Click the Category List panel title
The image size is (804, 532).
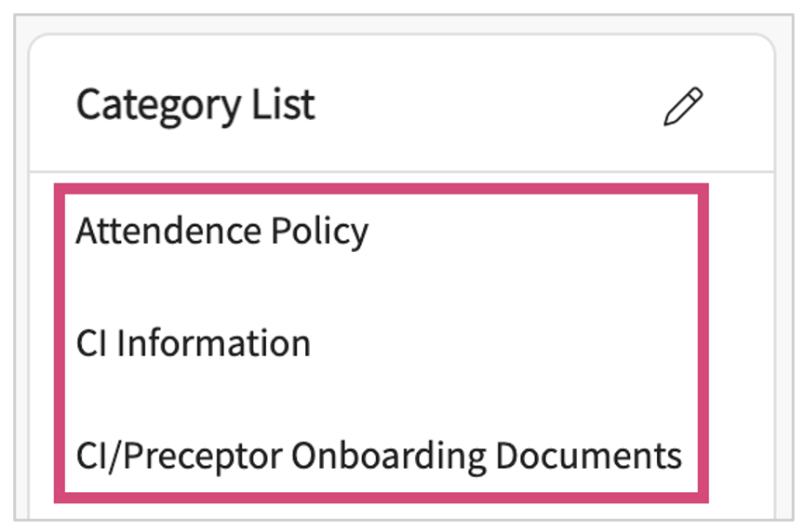pyautogui.click(x=195, y=104)
